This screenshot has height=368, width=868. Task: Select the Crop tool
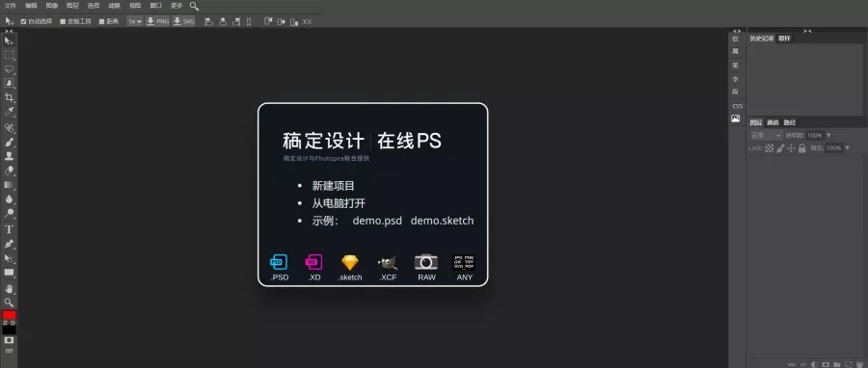point(9,98)
